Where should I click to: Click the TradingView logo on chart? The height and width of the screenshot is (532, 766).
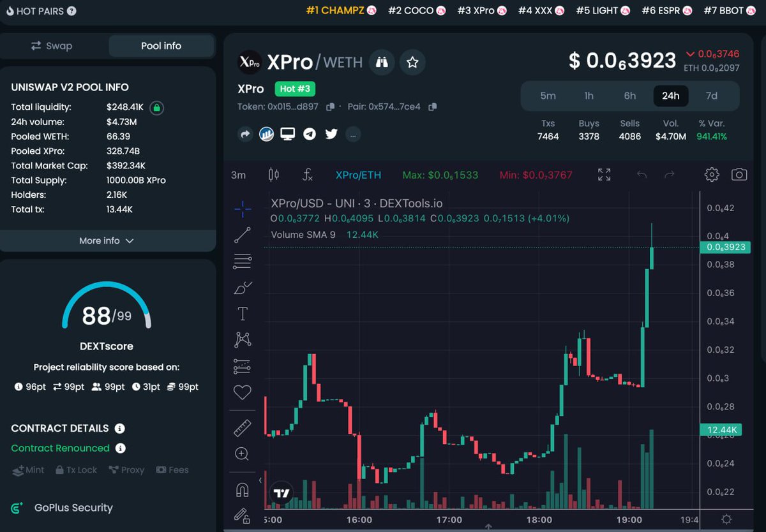point(281,493)
